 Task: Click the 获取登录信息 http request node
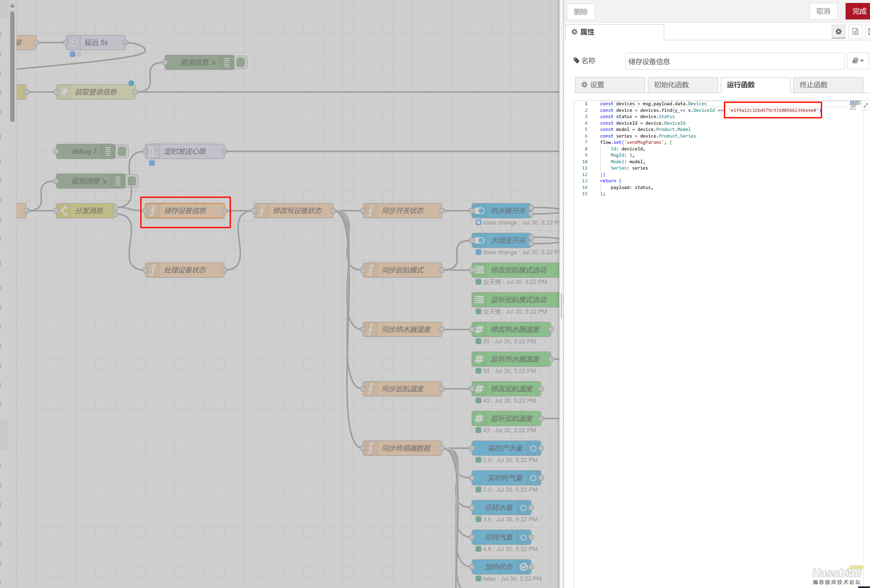tap(95, 92)
